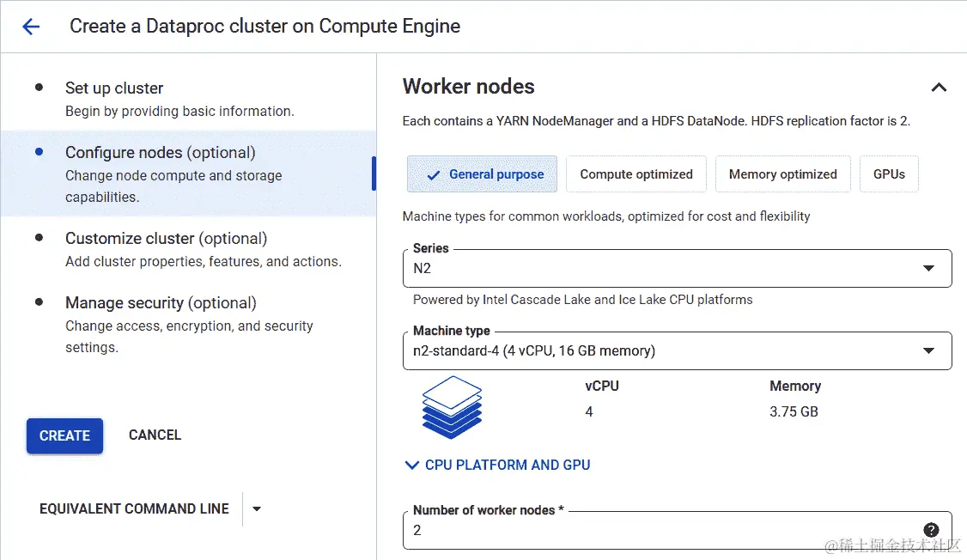The image size is (967, 560).
Task: Open the Manage security step
Action: point(188,325)
